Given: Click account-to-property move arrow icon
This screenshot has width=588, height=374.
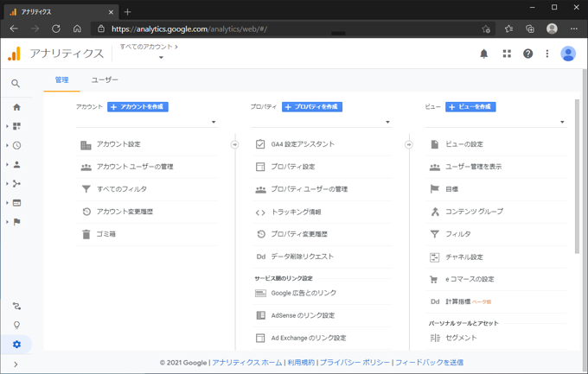Looking at the screenshot, I should (234, 144).
